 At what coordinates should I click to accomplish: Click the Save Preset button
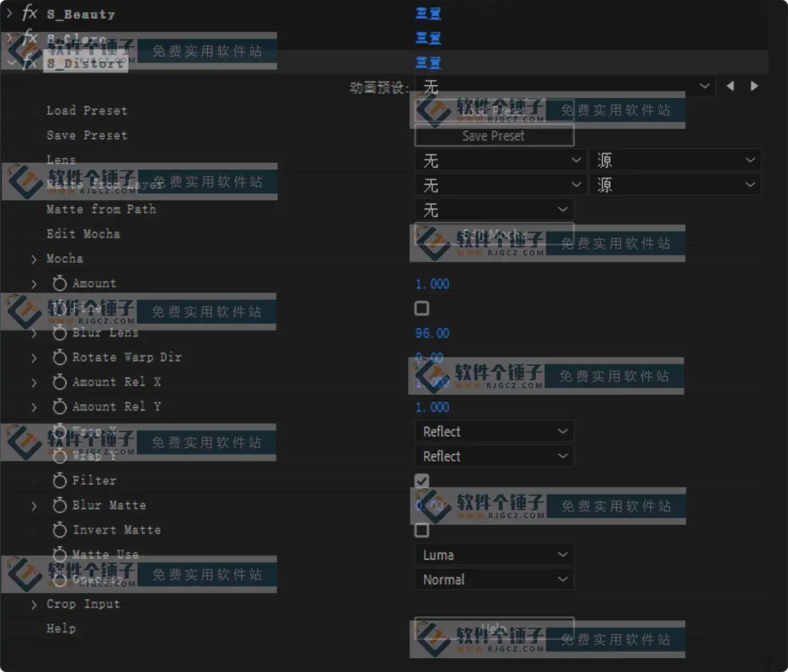[494, 136]
